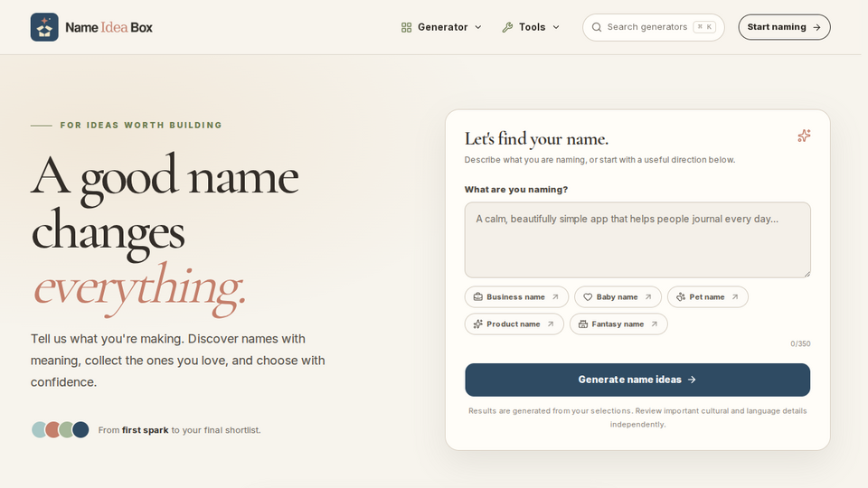868x488 pixels.
Task: Expand the Generator dropdown chevron
Action: coord(478,27)
